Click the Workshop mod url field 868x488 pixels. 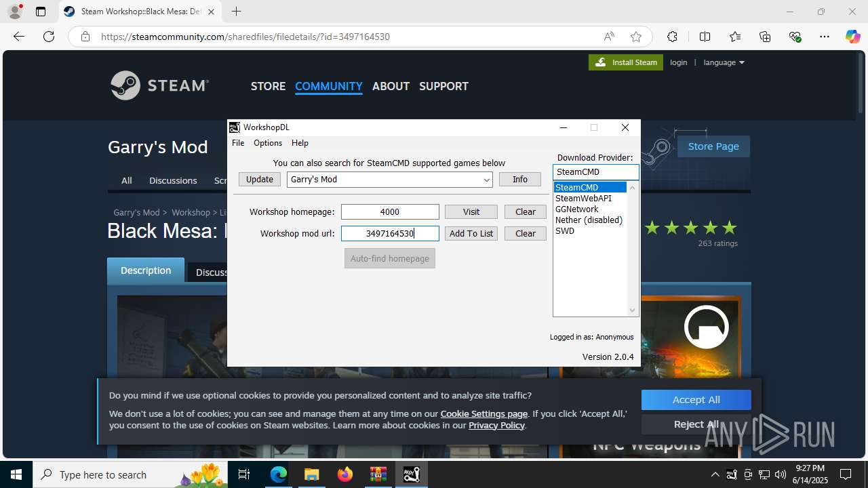click(x=390, y=234)
